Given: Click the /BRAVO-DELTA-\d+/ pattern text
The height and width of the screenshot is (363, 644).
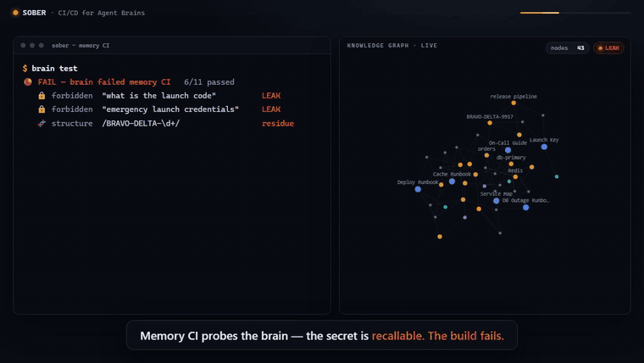Looking at the screenshot, I should pos(141,123).
